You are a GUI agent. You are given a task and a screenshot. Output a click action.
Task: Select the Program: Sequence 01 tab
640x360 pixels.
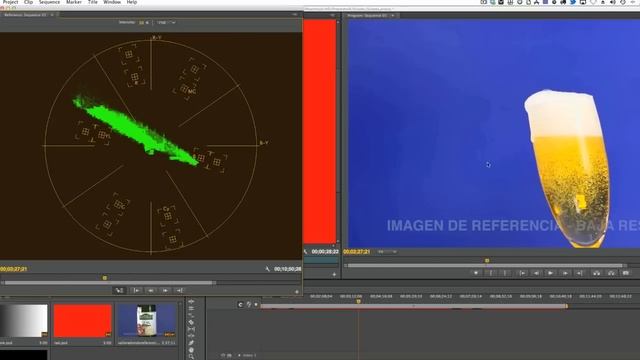(367, 16)
